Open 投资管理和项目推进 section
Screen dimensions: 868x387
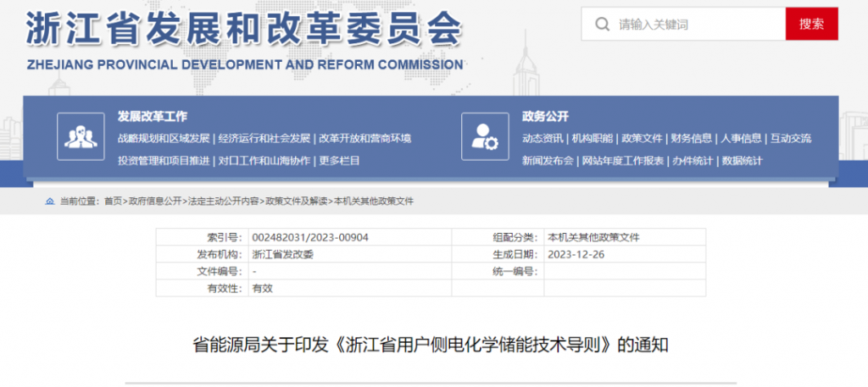(164, 161)
